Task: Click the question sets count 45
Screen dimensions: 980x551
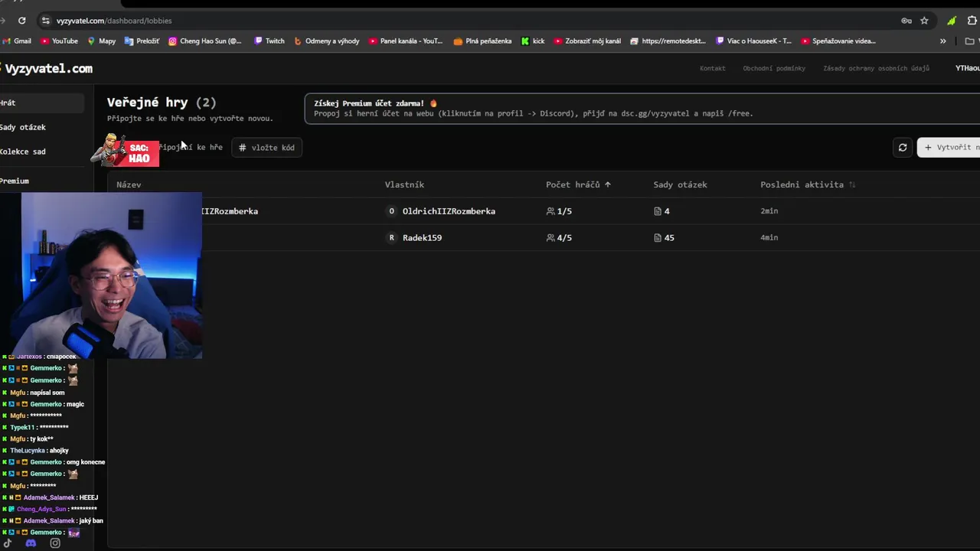Action: click(664, 238)
